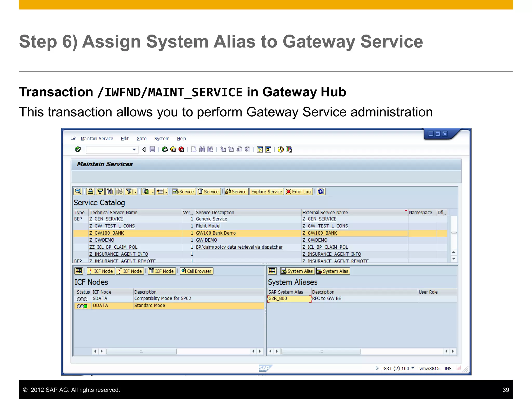Open the Z_GEN_SERVICE technical service link

point(106,219)
